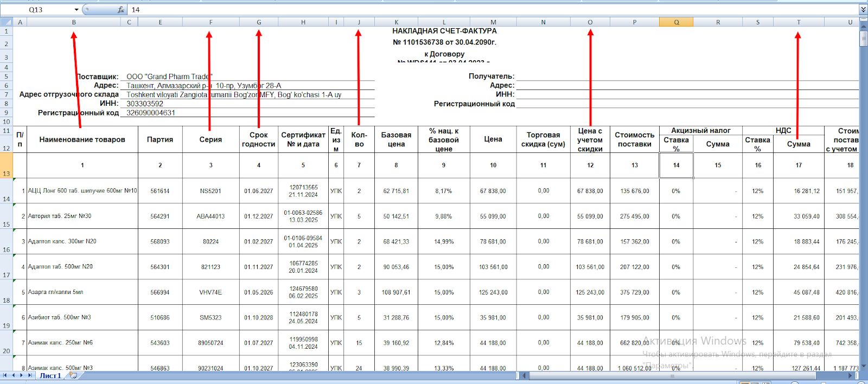Select column A header
868x384 pixels.
coord(20,22)
